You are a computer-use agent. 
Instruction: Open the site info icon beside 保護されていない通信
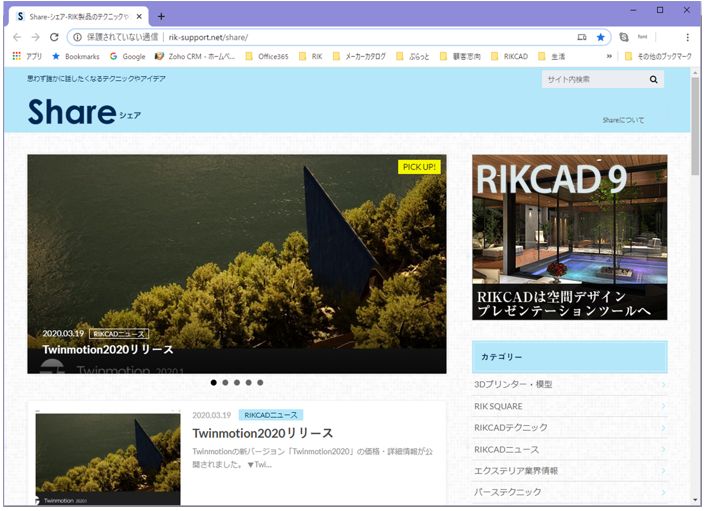point(78,37)
